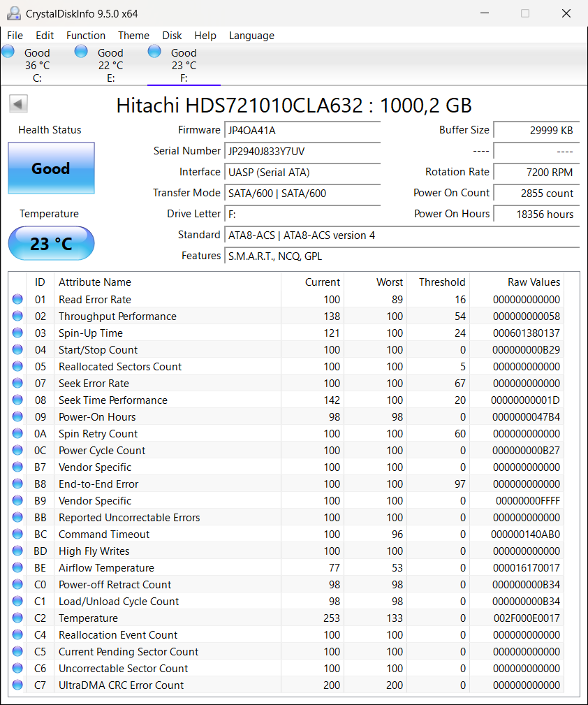The image size is (588, 705).
Task: Open the Function menu
Action: (86, 35)
